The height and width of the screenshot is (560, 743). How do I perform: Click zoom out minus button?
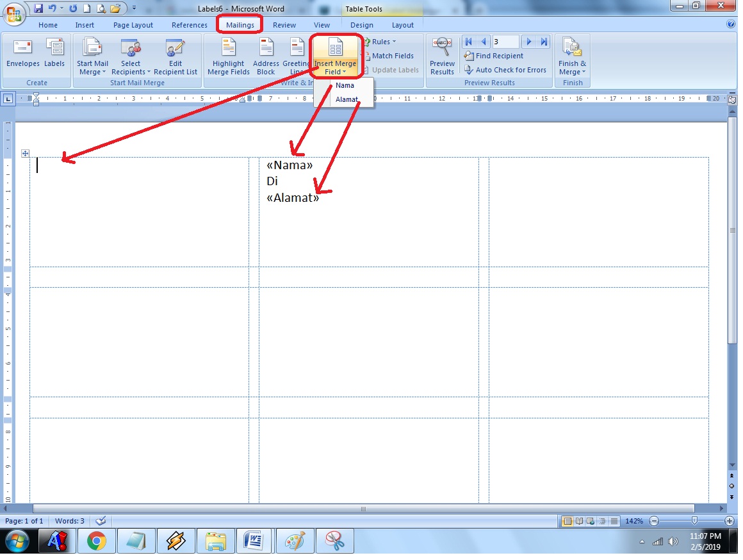coord(654,521)
